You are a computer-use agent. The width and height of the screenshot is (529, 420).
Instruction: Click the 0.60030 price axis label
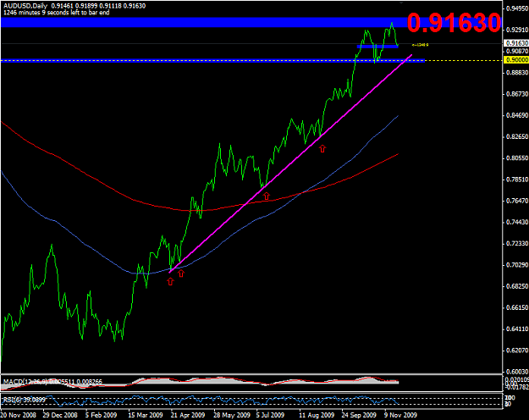click(517, 372)
